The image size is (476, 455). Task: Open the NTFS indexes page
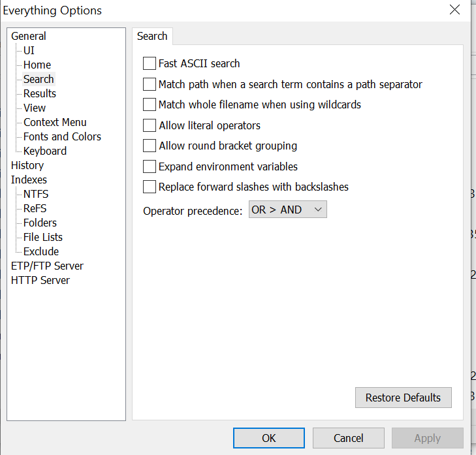36,194
